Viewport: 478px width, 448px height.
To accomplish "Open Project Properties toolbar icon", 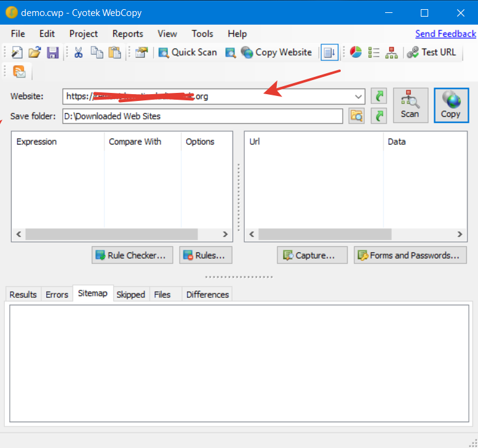I will [x=141, y=52].
